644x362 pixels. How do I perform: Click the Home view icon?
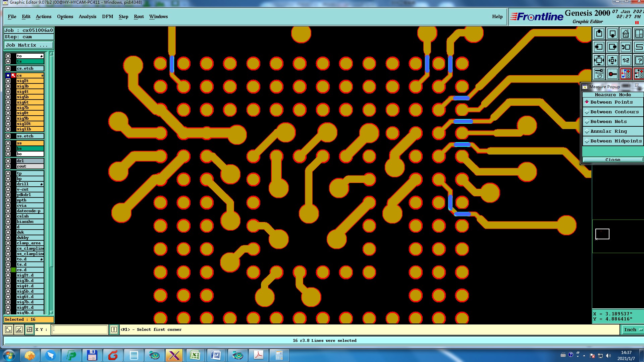pos(626,34)
